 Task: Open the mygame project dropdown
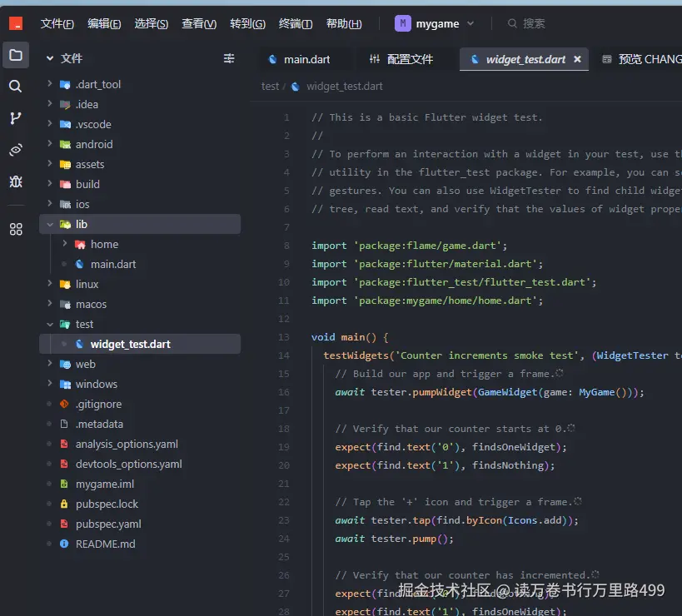[x=436, y=24]
